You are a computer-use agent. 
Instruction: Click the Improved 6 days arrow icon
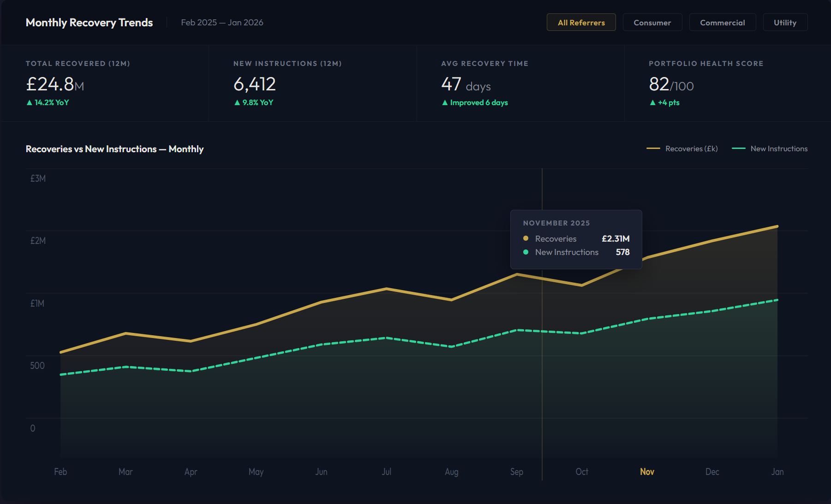click(x=444, y=102)
